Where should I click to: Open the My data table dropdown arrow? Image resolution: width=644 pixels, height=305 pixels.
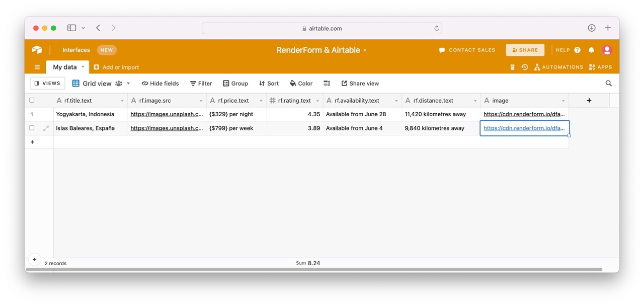[x=83, y=67]
